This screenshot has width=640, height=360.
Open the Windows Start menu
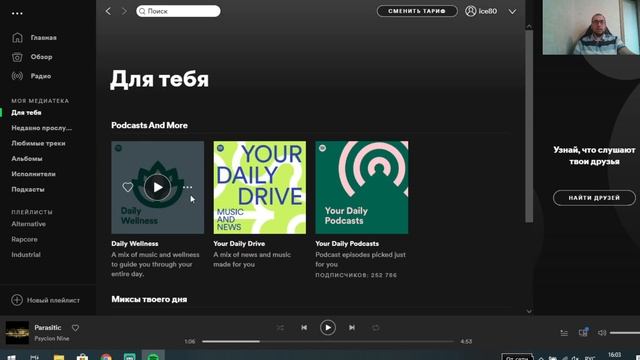coord(11,357)
